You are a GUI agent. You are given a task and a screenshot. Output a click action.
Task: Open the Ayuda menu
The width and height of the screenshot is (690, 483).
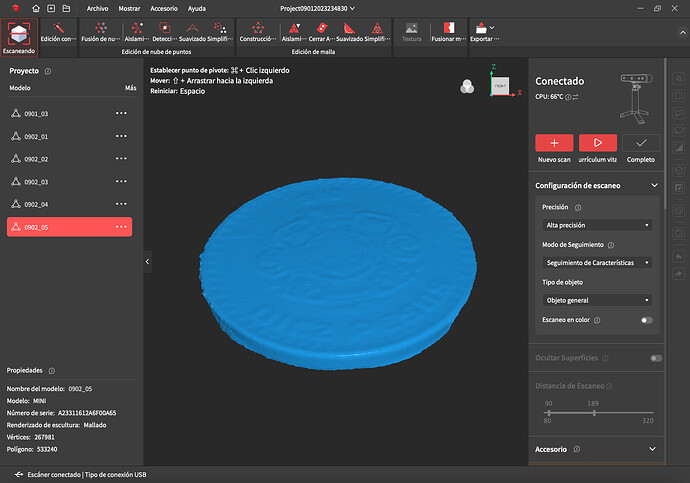197,8
